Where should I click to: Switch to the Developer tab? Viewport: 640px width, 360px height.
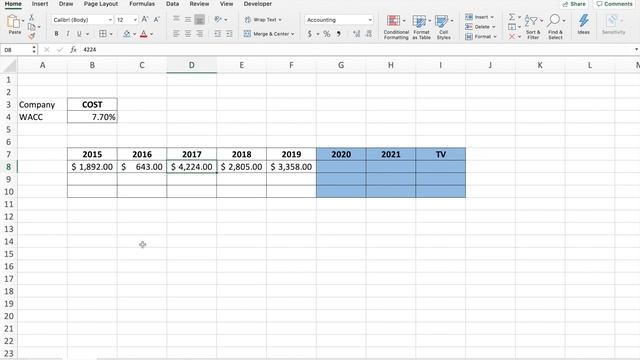pyautogui.click(x=258, y=4)
